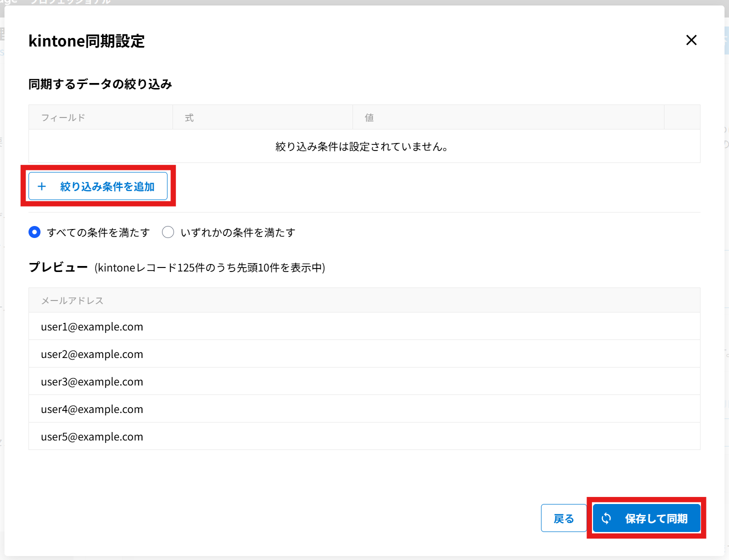Select the user1@example.com preview row
The width and height of the screenshot is (729, 560).
[x=92, y=326]
